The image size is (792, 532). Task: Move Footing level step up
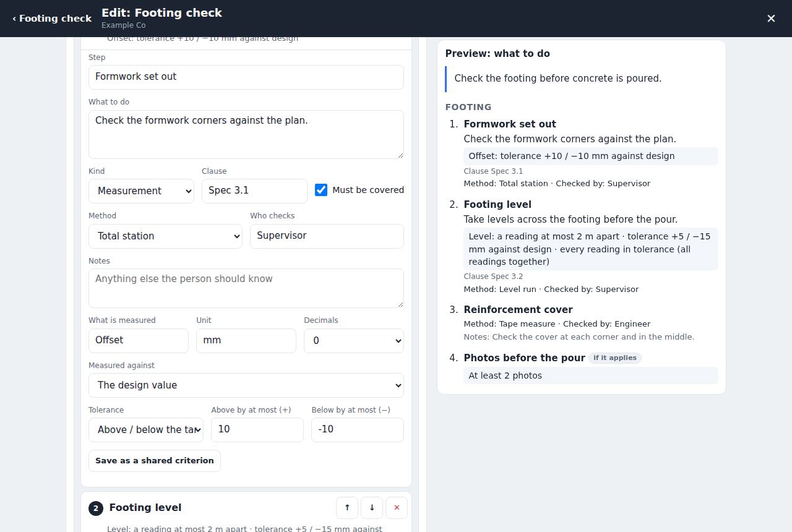tap(347, 508)
